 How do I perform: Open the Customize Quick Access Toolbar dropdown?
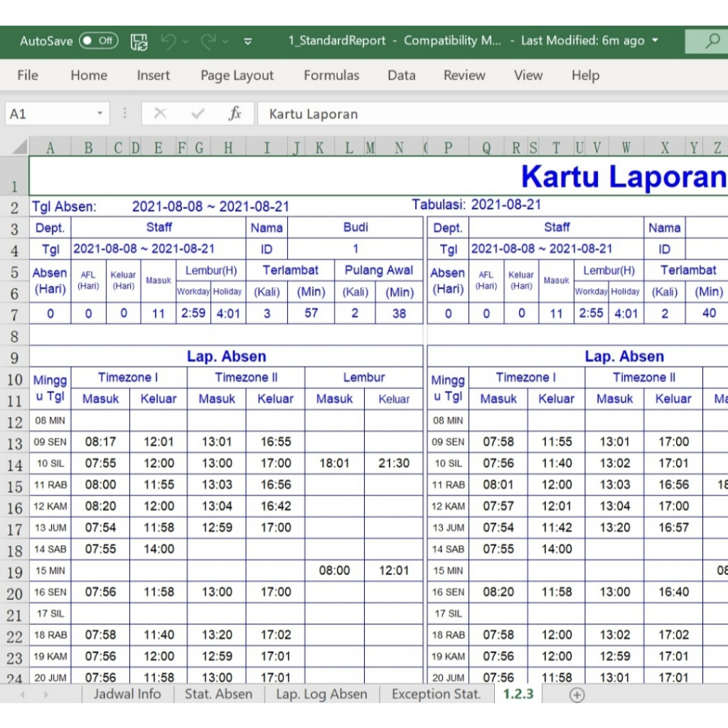click(x=248, y=41)
